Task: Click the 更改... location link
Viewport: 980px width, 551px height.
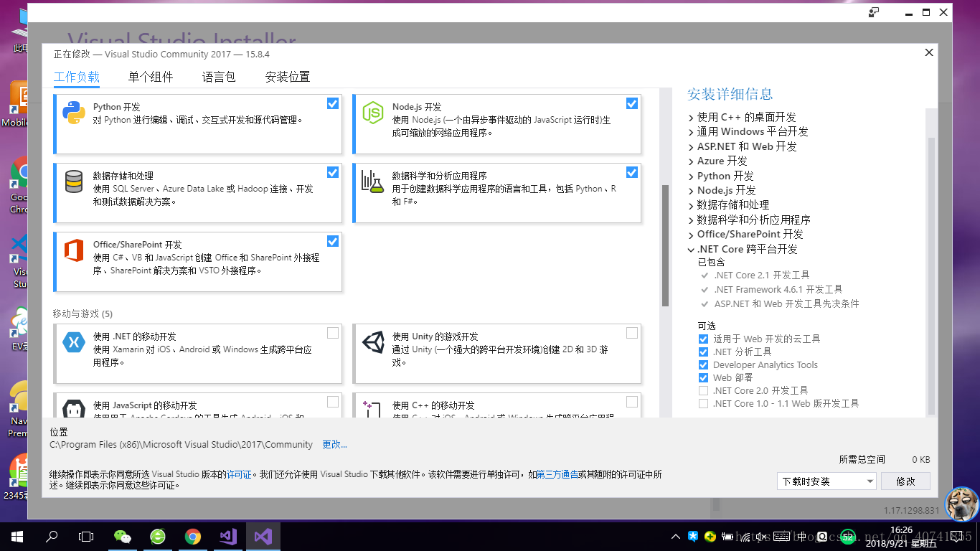Action: point(334,445)
